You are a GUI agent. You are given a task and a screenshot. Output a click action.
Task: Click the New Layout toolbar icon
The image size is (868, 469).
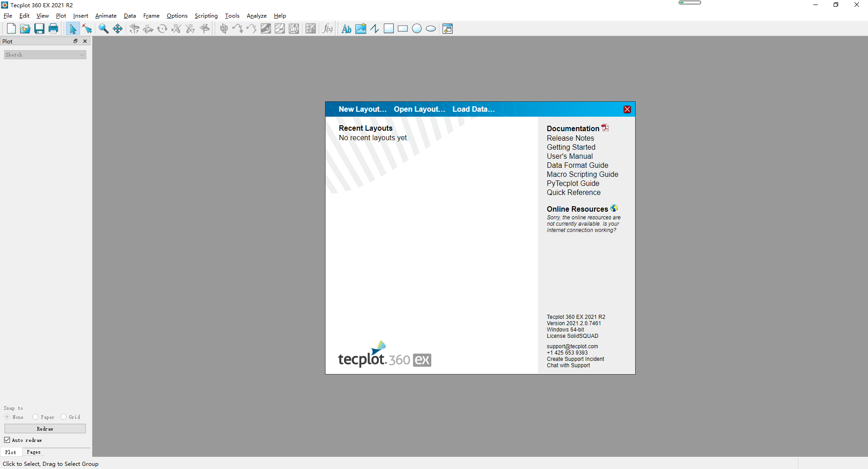(11, 29)
